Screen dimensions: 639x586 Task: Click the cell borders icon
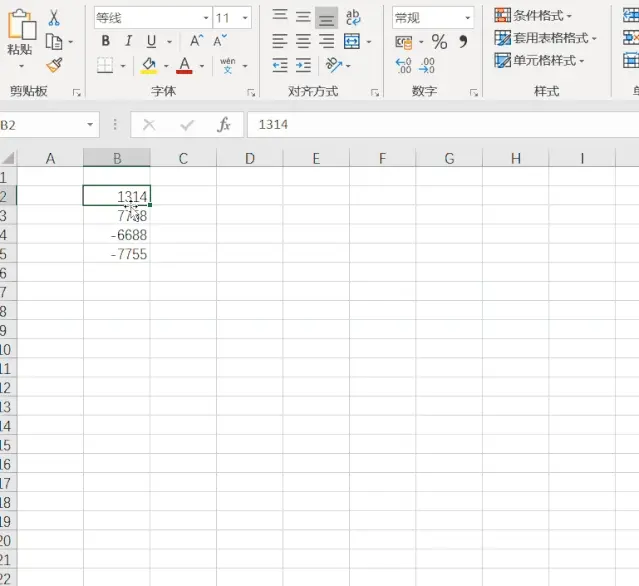tap(105, 65)
